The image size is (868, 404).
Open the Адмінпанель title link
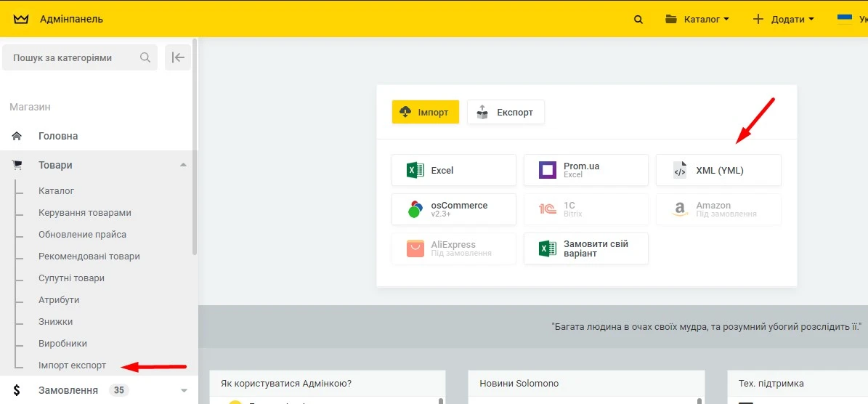(x=71, y=20)
